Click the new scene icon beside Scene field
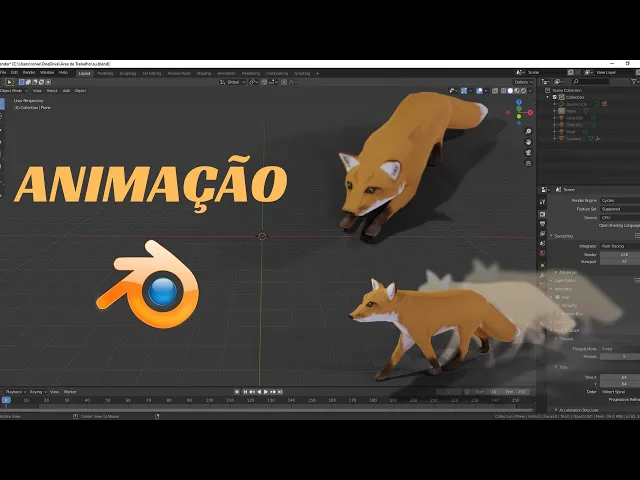This screenshot has width=640, height=480. point(571,72)
